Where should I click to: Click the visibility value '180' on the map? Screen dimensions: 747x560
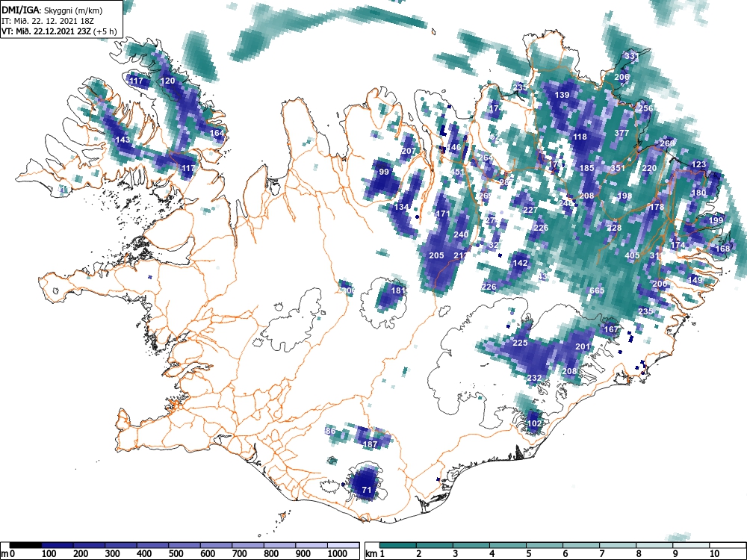point(698,193)
